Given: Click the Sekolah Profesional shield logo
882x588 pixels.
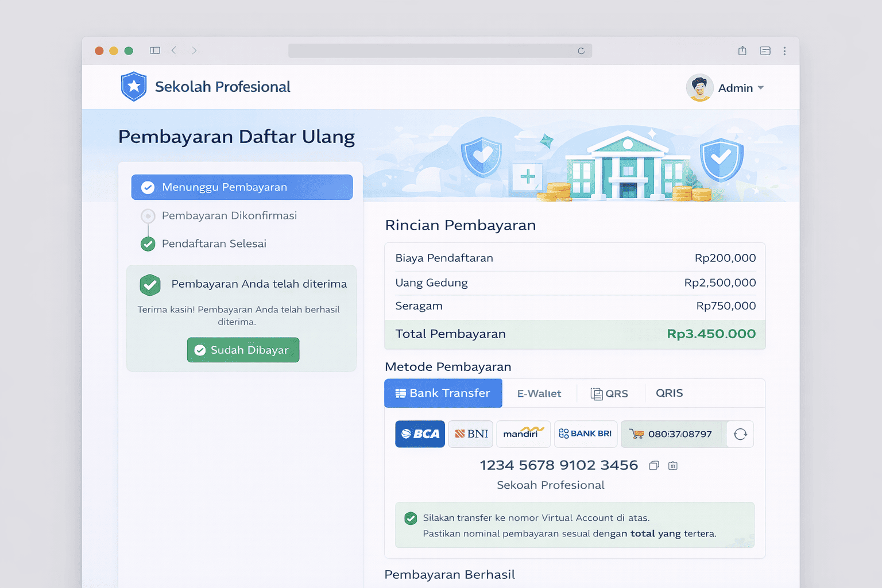Looking at the screenshot, I should coord(134,87).
